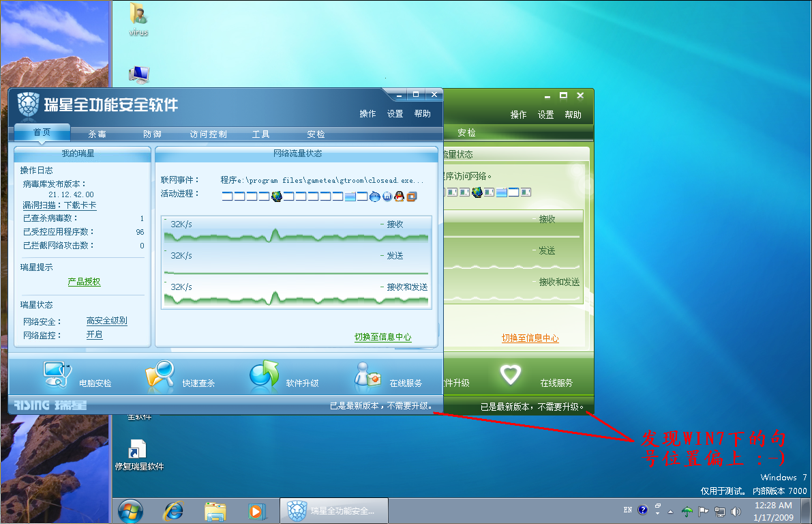Viewport: 812px width, 524px height.
Task: Open 帮助 menu in green window
Action: (x=573, y=115)
